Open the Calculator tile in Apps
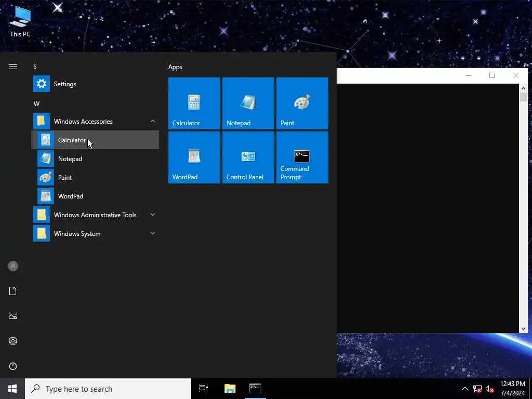Image resolution: width=532 pixels, height=399 pixels. tap(194, 103)
